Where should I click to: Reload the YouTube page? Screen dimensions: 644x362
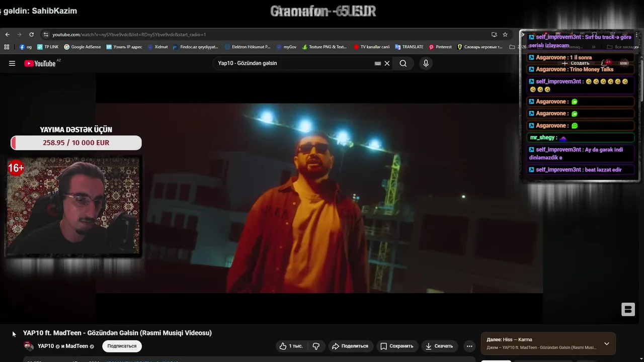click(x=31, y=35)
